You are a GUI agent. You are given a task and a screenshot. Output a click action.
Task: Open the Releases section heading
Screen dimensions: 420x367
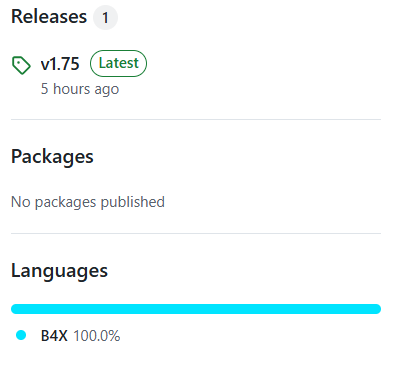pyautogui.click(x=49, y=16)
